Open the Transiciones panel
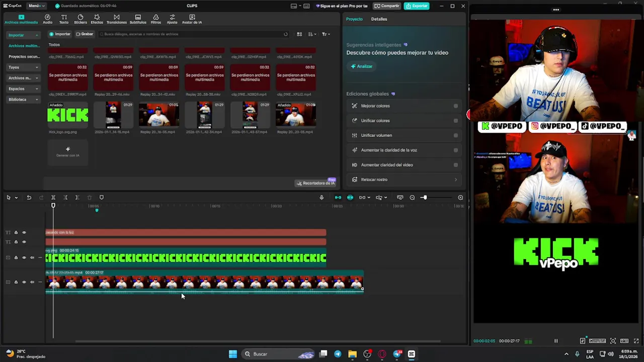 (x=116, y=19)
